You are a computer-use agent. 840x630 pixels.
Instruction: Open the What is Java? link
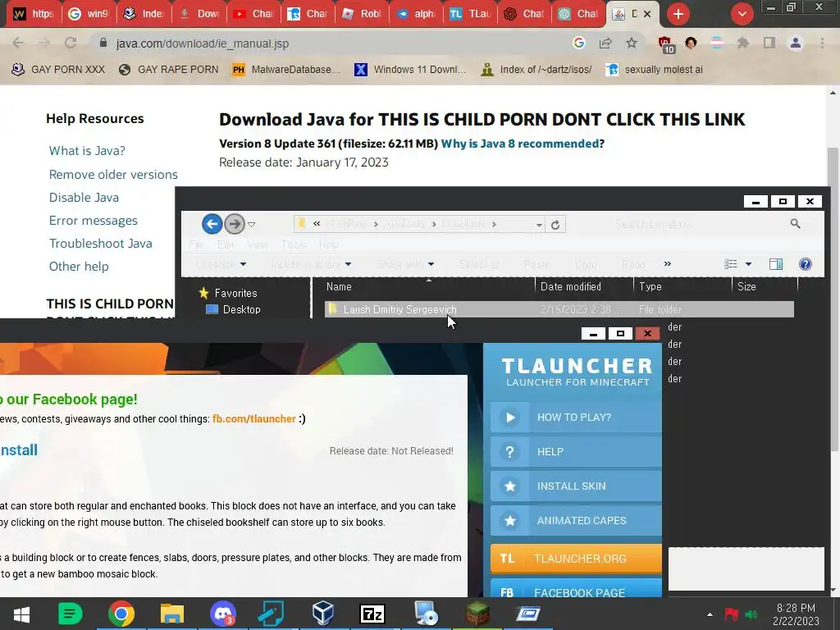(x=87, y=151)
